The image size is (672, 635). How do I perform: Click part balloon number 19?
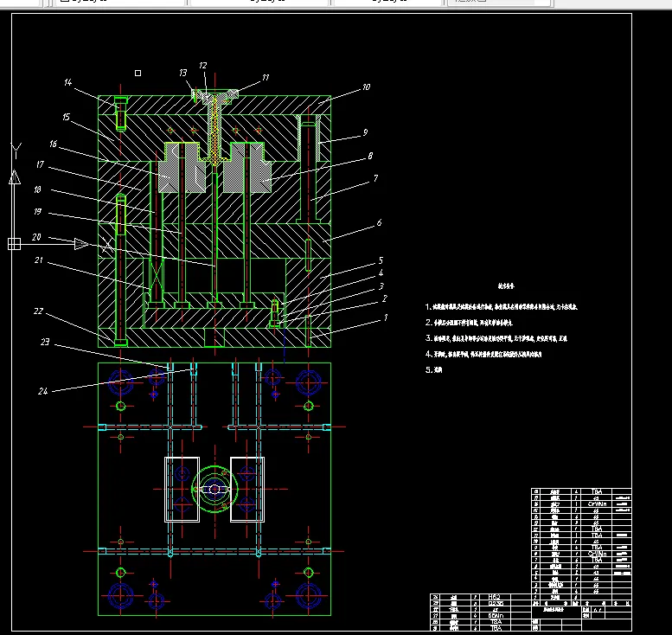37,212
